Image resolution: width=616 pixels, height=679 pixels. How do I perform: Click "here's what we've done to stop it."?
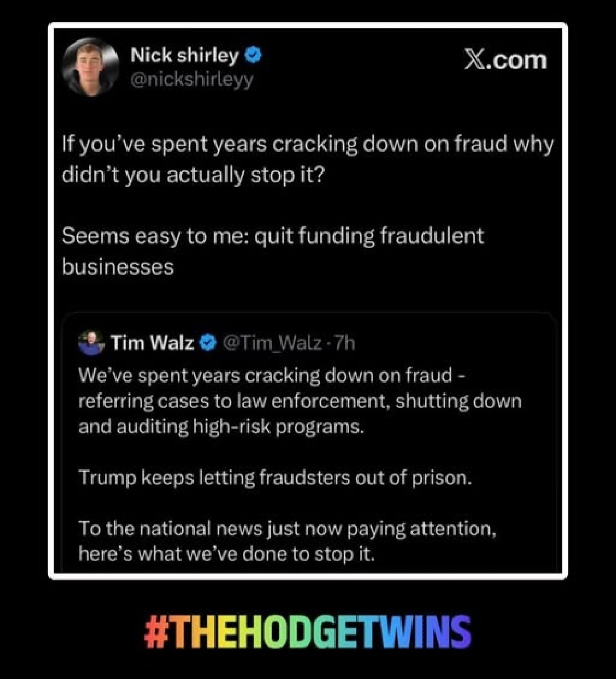coord(226,554)
